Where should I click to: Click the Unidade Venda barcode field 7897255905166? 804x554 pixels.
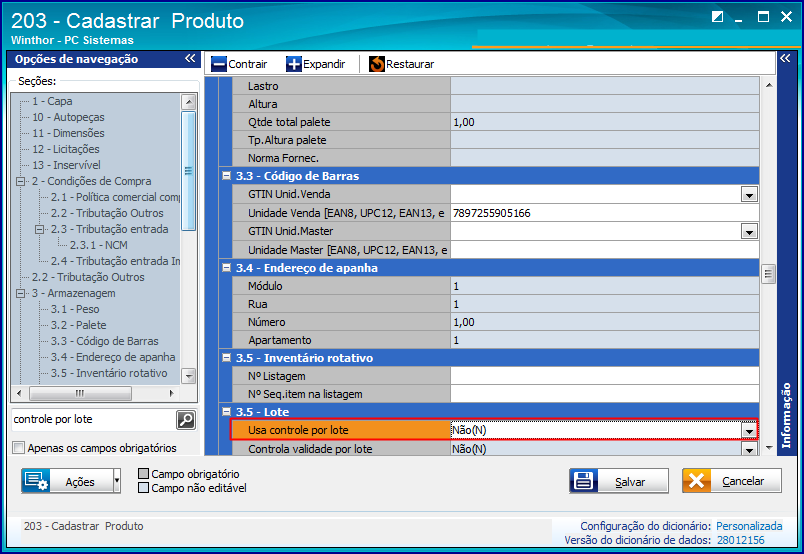605,213
